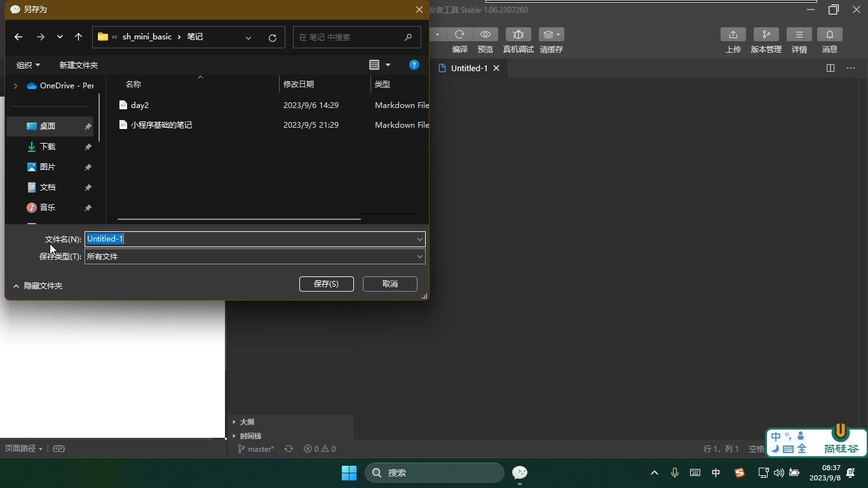Click the 清缓存 clear cache icon
Image resolution: width=868 pixels, height=488 pixels.
pos(551,34)
